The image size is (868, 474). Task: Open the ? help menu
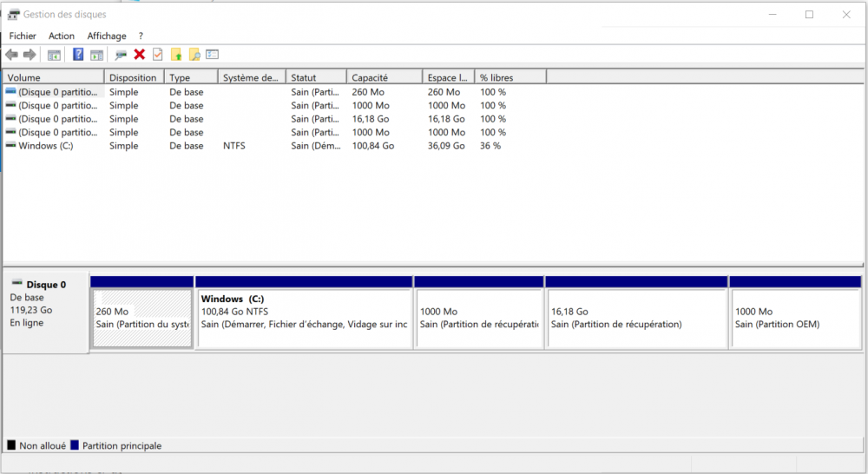click(141, 36)
